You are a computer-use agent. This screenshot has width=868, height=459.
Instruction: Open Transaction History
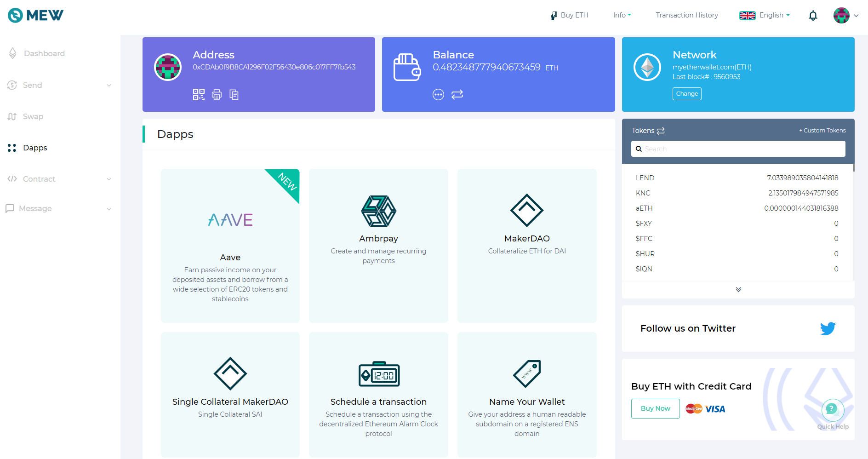coord(687,15)
